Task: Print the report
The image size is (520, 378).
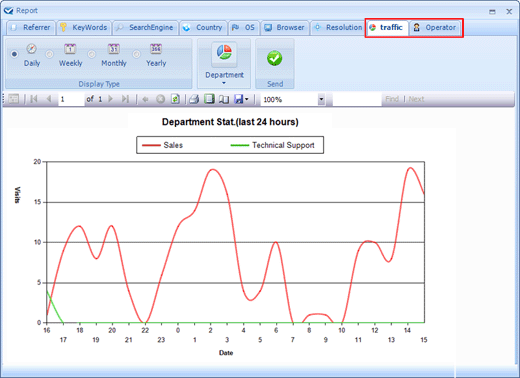Action: 194,99
